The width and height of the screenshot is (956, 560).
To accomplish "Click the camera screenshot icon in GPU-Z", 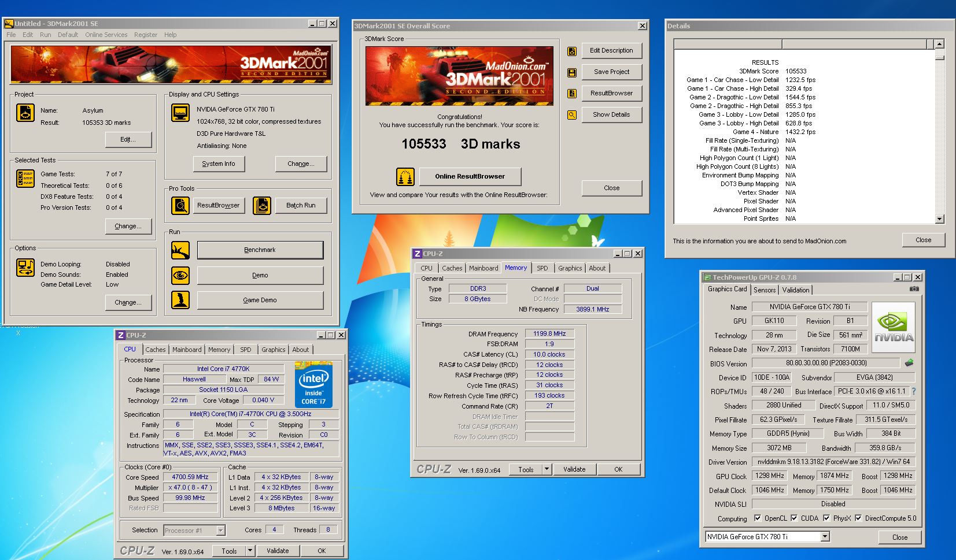I will [x=914, y=289].
